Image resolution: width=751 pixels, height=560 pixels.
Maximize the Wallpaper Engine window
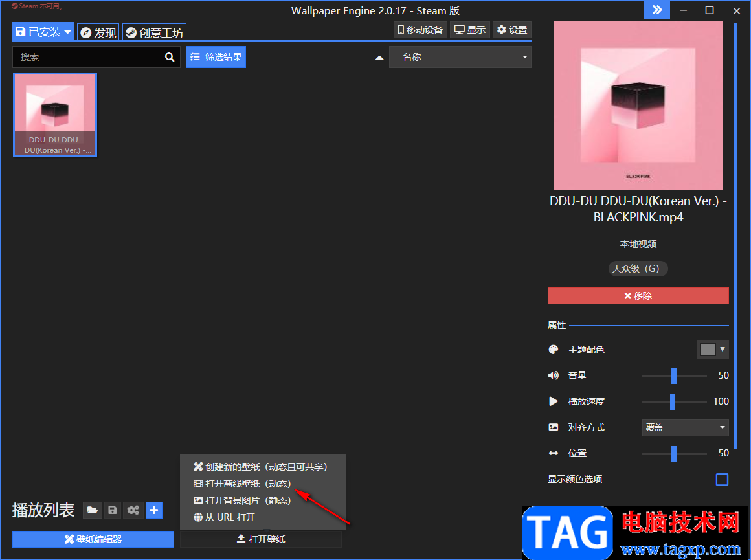710,10
